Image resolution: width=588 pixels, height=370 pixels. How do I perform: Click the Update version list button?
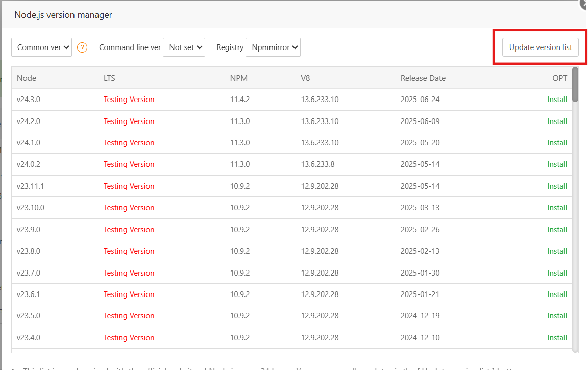coord(540,47)
